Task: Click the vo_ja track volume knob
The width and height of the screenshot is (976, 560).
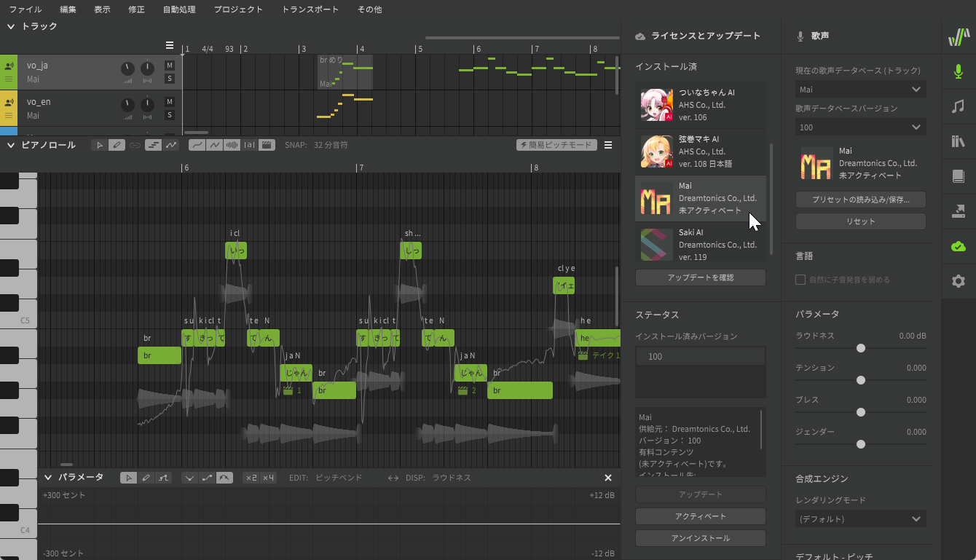Action: tap(127, 68)
